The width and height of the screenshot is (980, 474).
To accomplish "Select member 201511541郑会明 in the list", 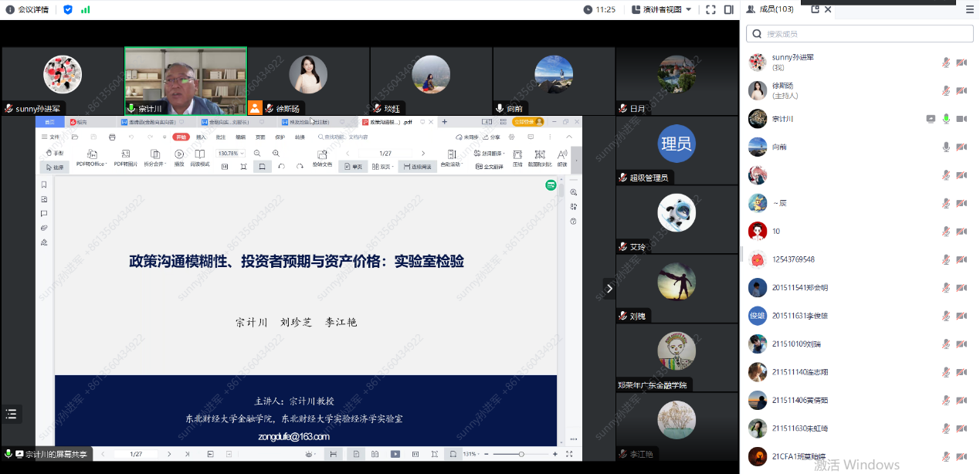I will [799, 287].
